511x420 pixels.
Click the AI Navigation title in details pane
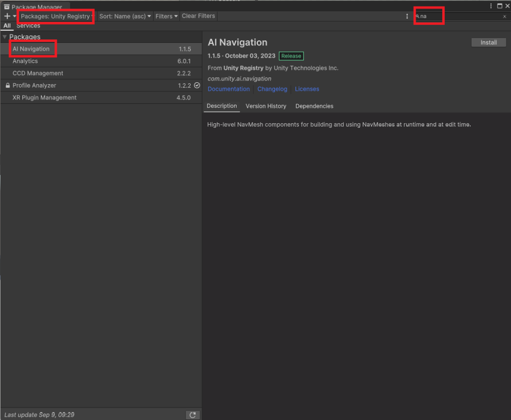point(237,42)
